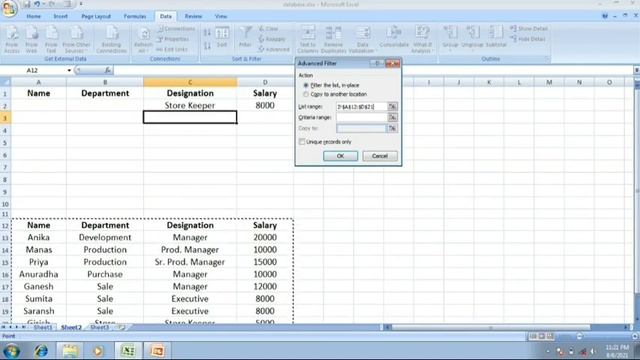The width and height of the screenshot is (640, 360).
Task: Toggle the Filter funnel button
Action: click(245, 38)
